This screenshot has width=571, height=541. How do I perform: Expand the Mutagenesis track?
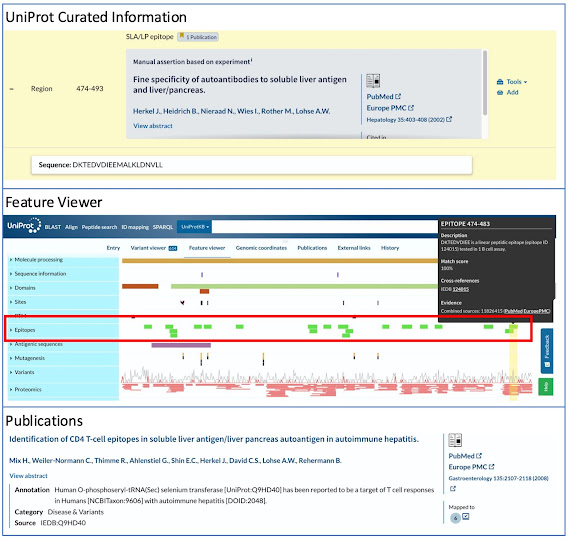[11, 358]
